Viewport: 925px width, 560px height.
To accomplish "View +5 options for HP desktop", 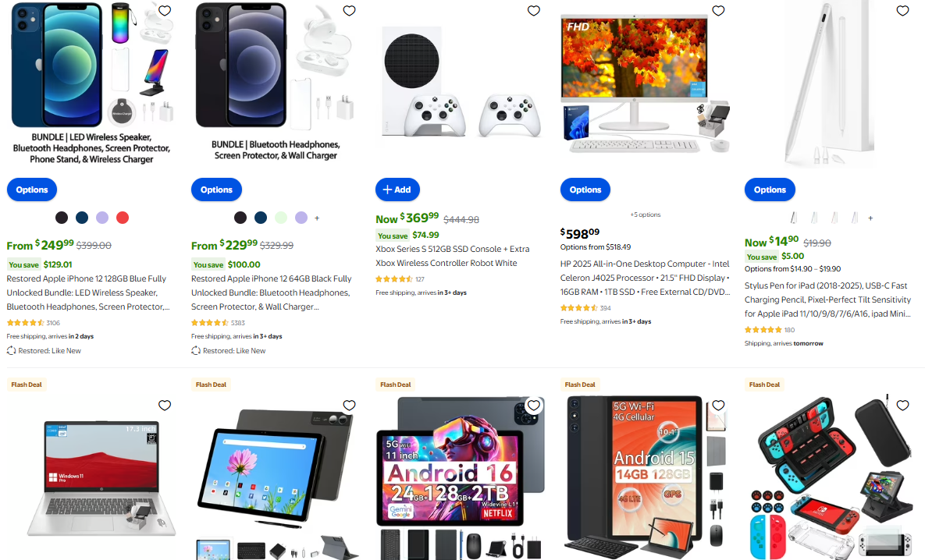I will pos(646,214).
